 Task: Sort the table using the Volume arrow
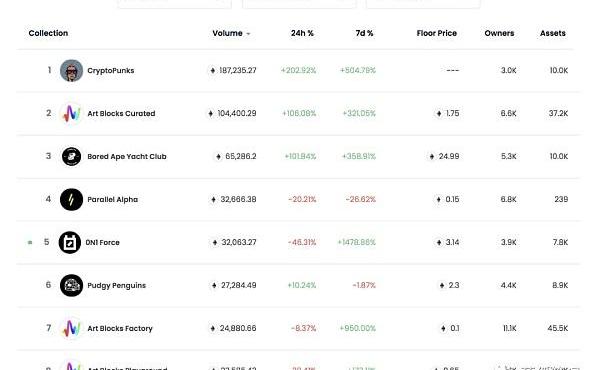[x=248, y=34]
